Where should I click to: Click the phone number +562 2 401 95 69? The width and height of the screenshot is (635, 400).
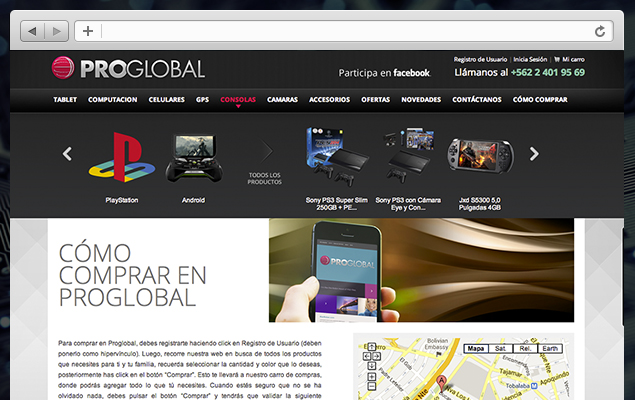pos(548,72)
